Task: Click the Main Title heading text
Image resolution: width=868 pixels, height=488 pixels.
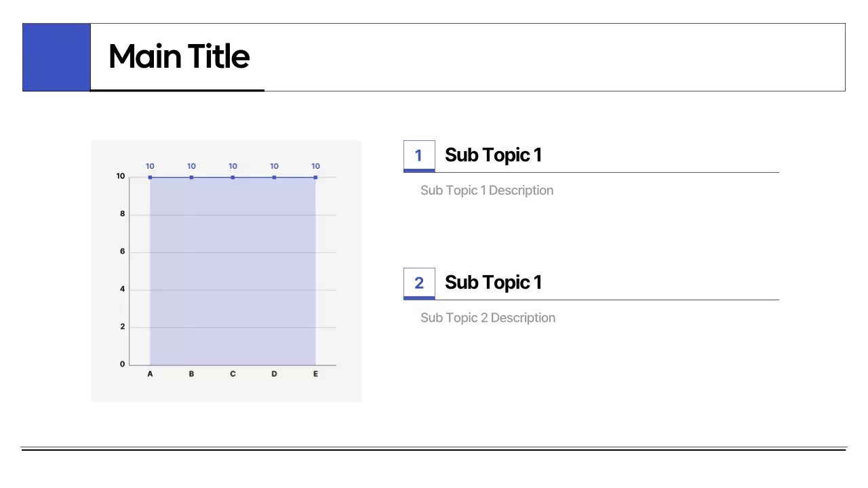Action: [x=179, y=56]
